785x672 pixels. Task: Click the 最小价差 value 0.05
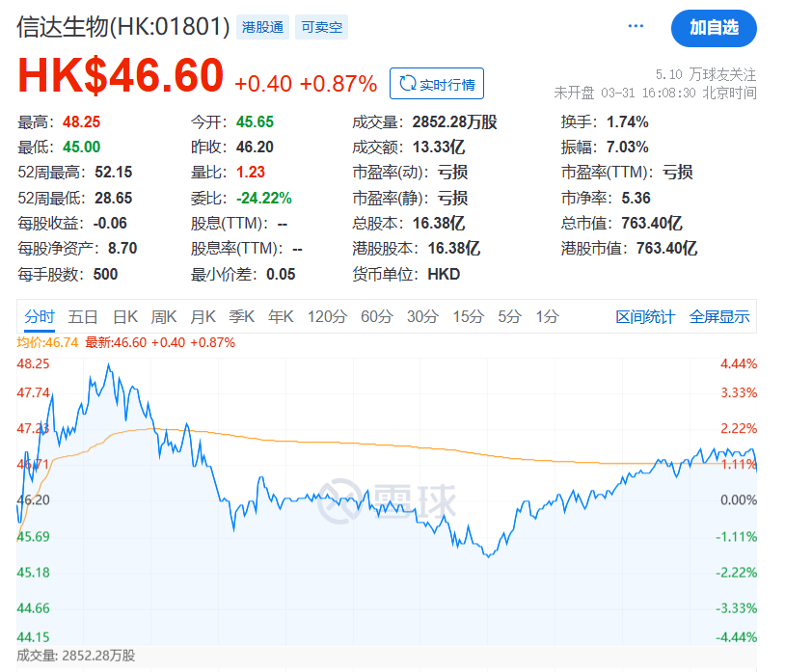pyautogui.click(x=281, y=274)
